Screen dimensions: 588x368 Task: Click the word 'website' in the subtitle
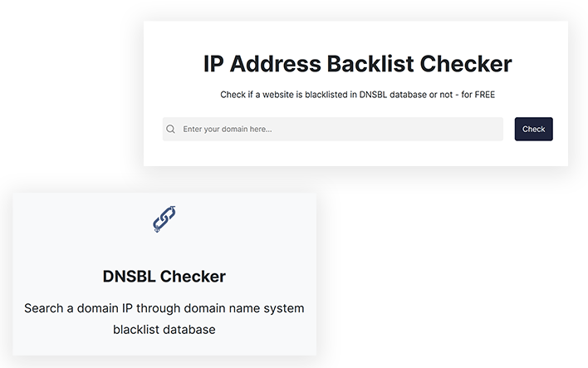point(278,95)
